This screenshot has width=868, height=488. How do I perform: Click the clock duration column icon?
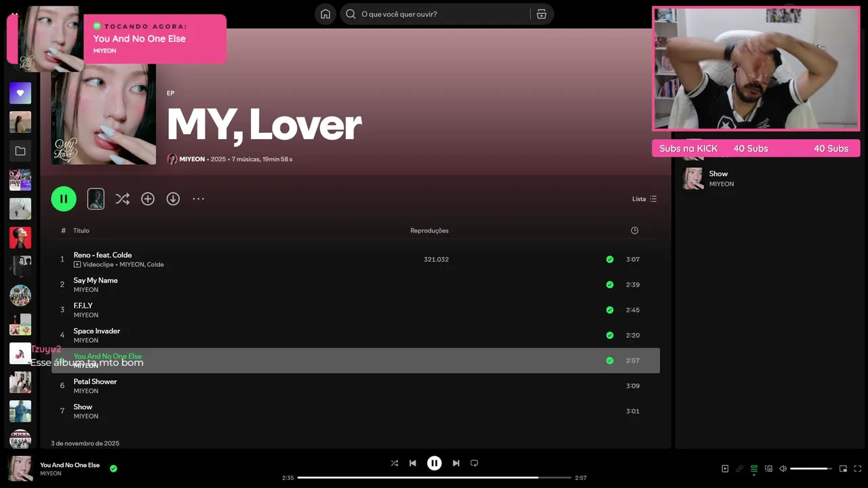click(x=635, y=230)
